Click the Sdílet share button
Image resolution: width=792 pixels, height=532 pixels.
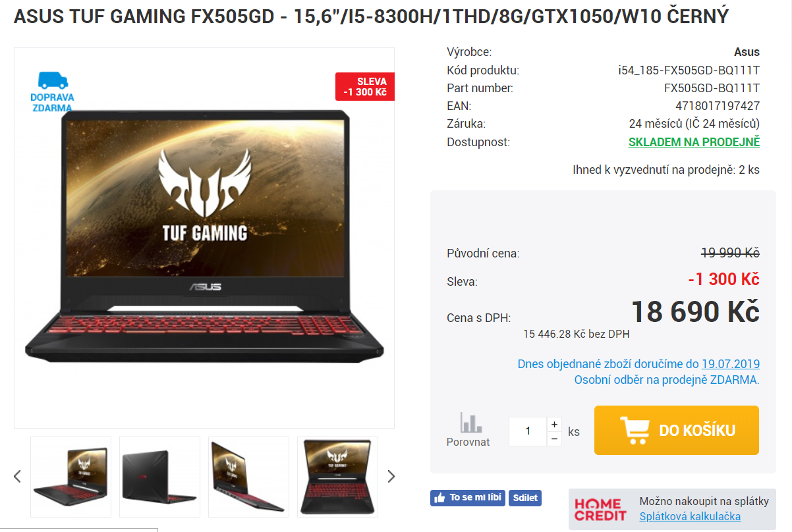point(525,498)
